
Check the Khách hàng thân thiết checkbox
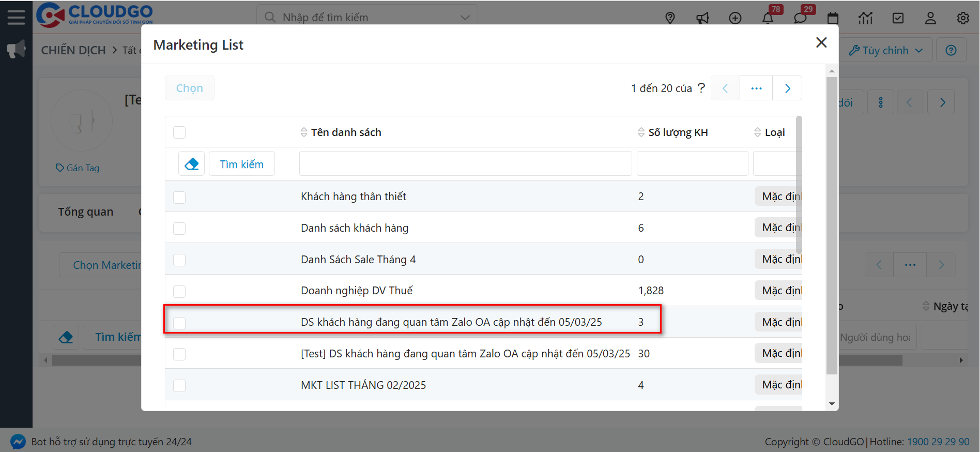pos(179,197)
